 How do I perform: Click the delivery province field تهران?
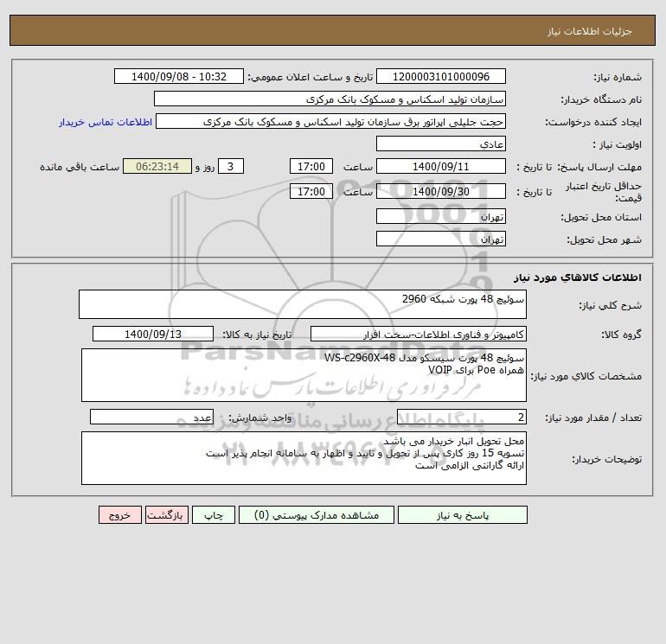[x=441, y=216]
